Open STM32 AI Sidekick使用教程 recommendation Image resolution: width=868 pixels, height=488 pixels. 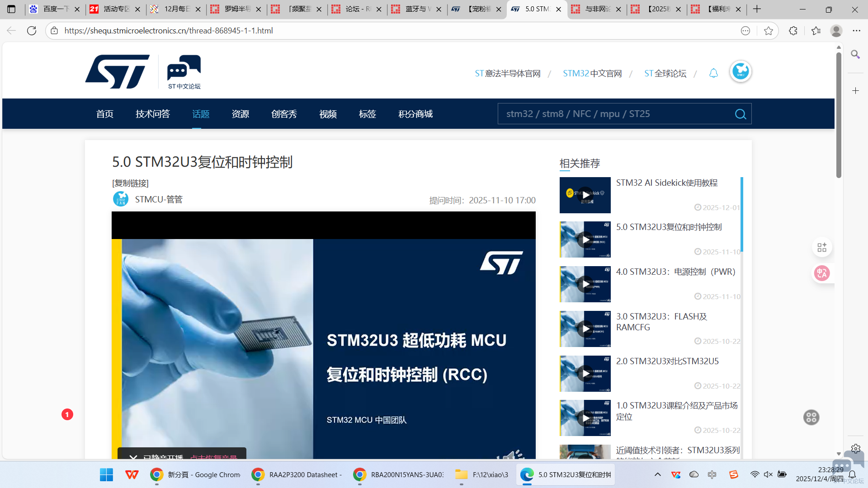click(x=667, y=183)
